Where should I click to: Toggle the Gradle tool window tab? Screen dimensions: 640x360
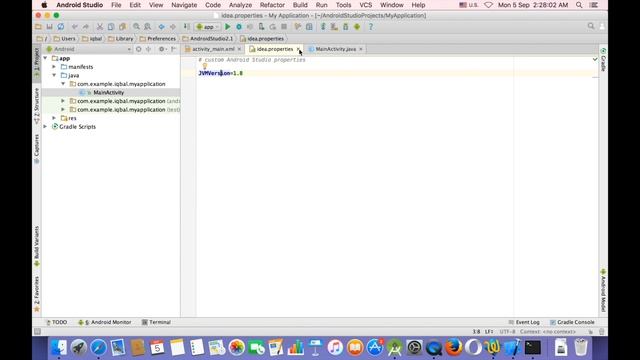[603, 60]
